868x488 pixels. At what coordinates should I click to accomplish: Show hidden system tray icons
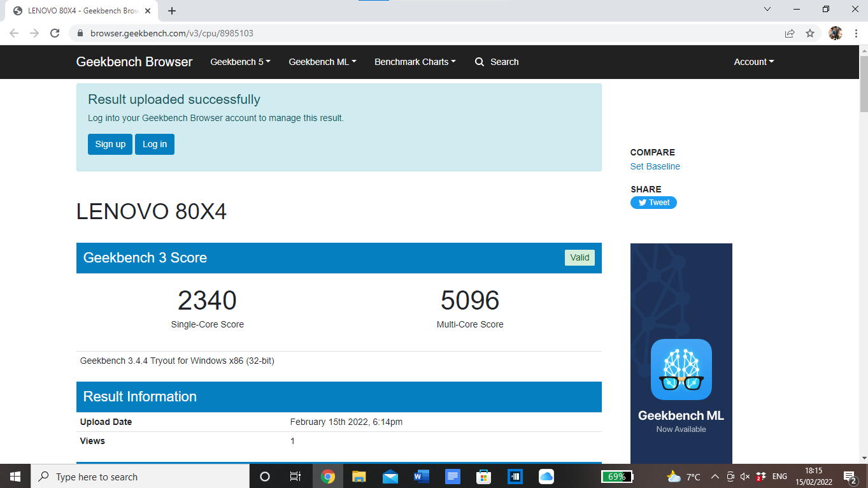(715, 477)
